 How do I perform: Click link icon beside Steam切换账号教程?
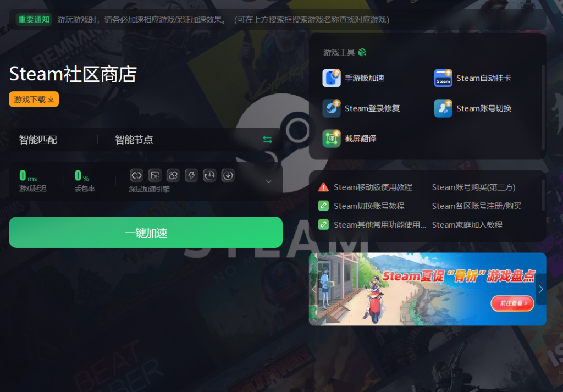[x=323, y=206]
